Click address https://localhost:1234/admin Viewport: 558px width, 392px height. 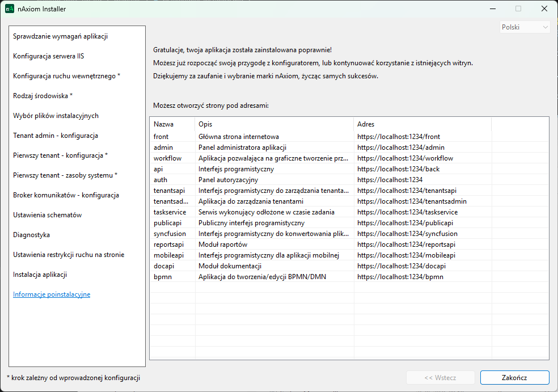[x=401, y=147]
